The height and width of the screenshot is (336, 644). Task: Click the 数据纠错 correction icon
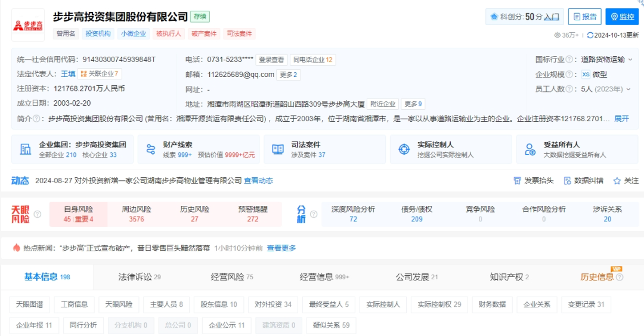tap(568, 181)
